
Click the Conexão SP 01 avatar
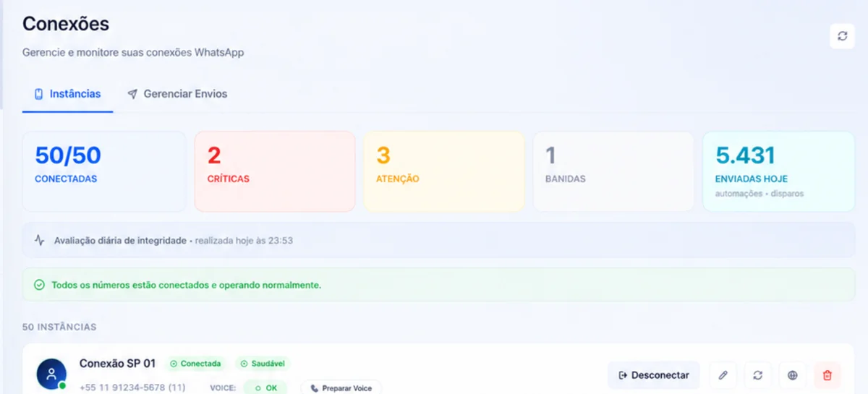51,374
